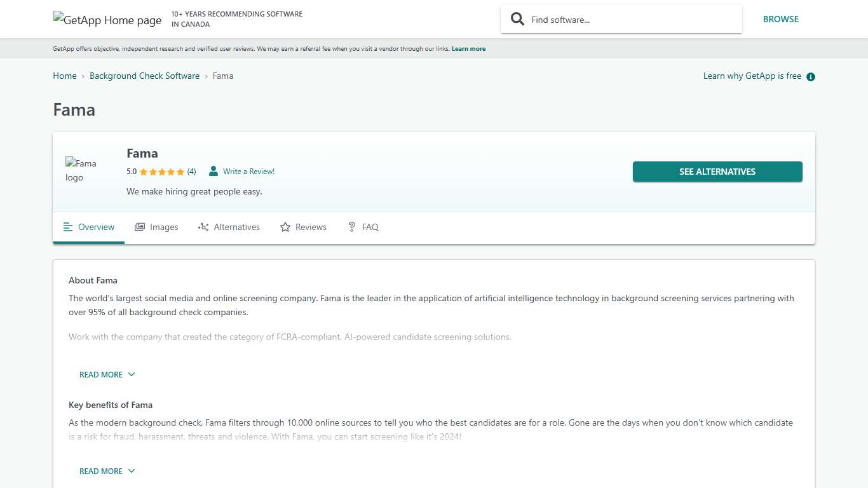Open the FAQ tab
Image resolution: width=868 pixels, height=488 pixels.
363,227
